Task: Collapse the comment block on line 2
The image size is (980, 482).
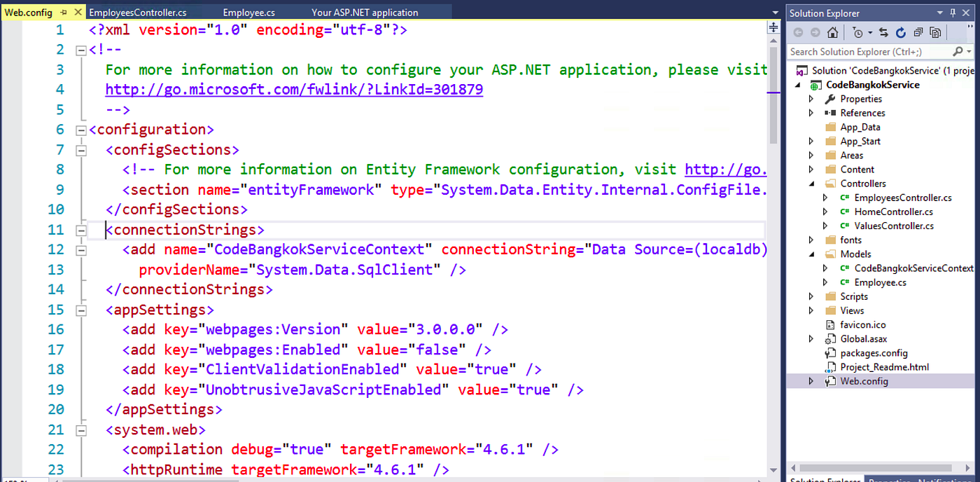Action: point(81,49)
